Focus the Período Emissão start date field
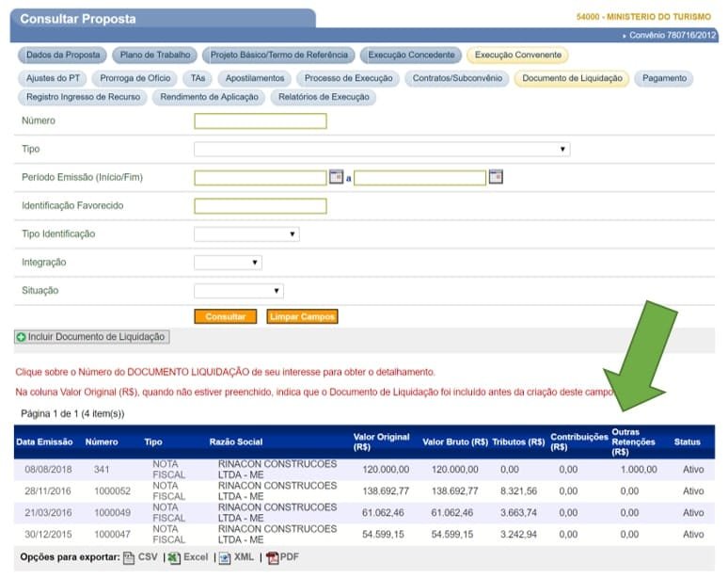Screen dimensions: 728x578 click(261, 178)
